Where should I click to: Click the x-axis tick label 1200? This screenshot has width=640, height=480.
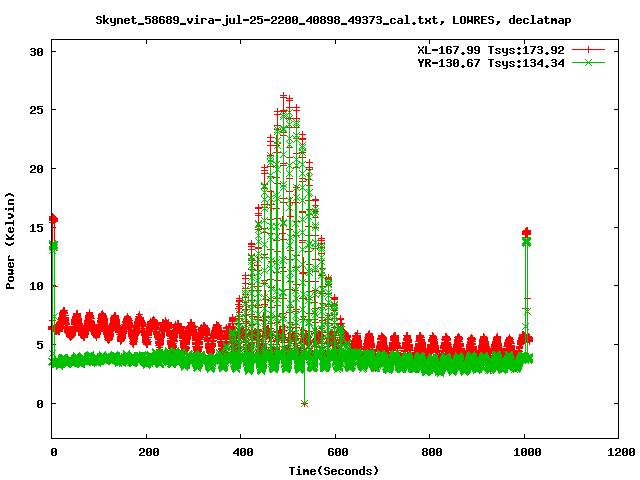[621, 452]
